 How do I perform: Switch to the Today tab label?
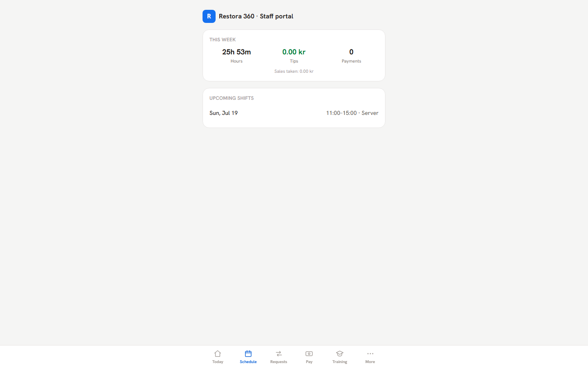click(218, 362)
